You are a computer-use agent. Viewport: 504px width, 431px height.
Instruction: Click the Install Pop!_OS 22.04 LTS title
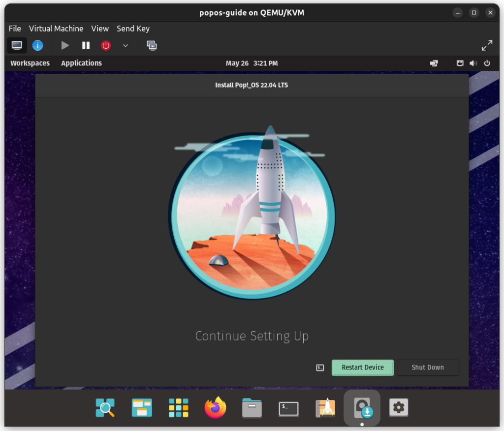point(252,85)
